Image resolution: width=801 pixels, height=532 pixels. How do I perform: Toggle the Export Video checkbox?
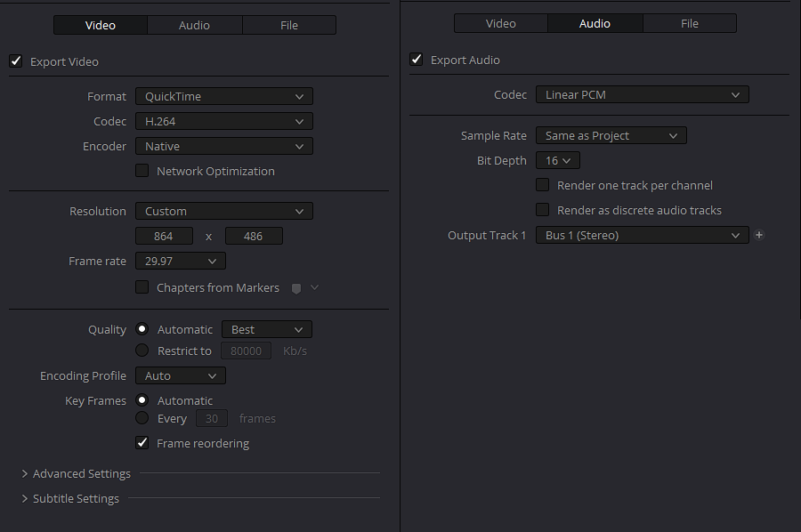point(16,61)
